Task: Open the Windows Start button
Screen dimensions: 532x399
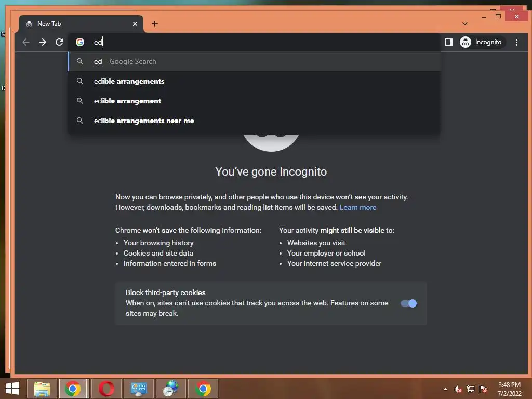Action: click(x=12, y=389)
